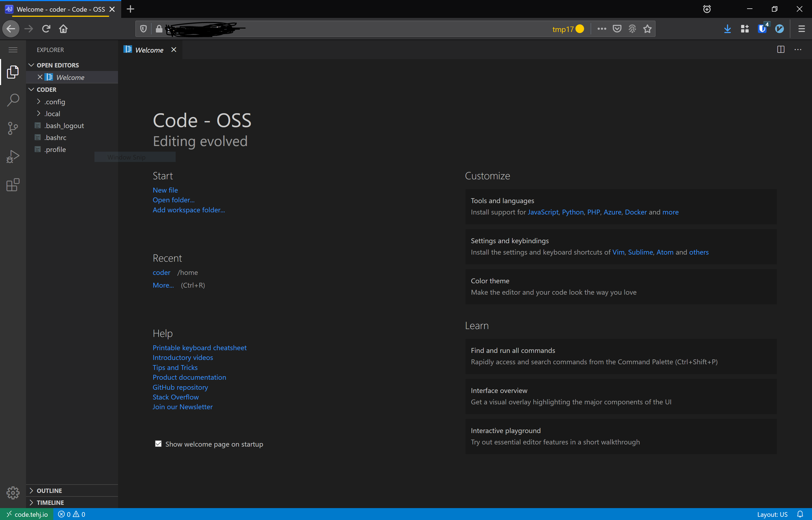Open the Search view in activity bar

[13, 100]
